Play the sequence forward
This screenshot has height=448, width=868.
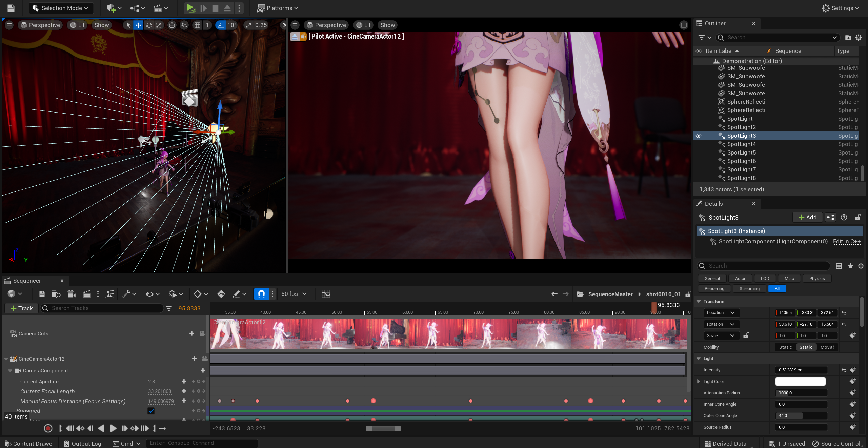coord(113,428)
